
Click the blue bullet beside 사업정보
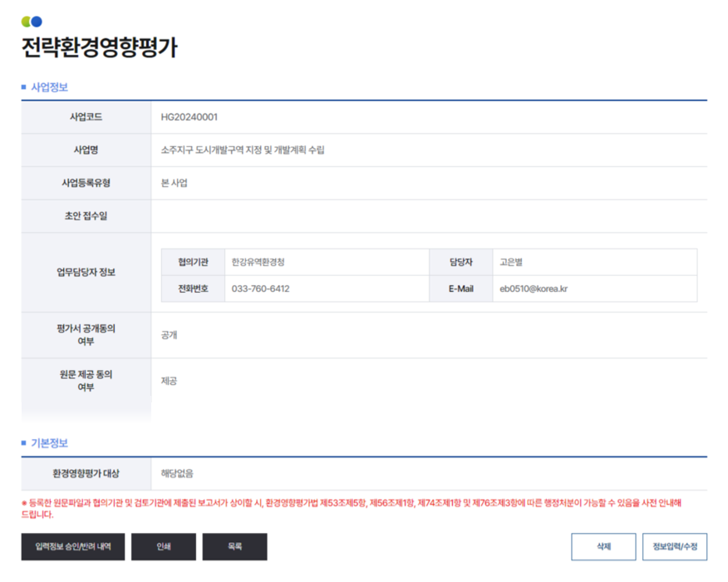point(24,86)
